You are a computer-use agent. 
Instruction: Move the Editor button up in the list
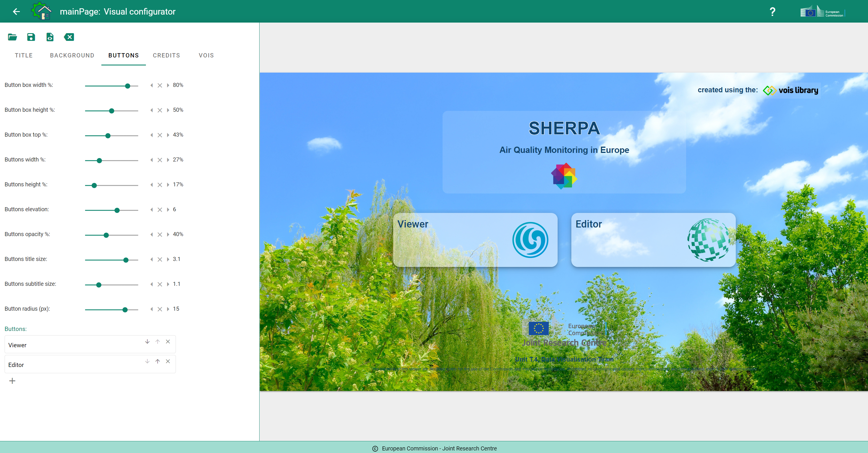157,361
